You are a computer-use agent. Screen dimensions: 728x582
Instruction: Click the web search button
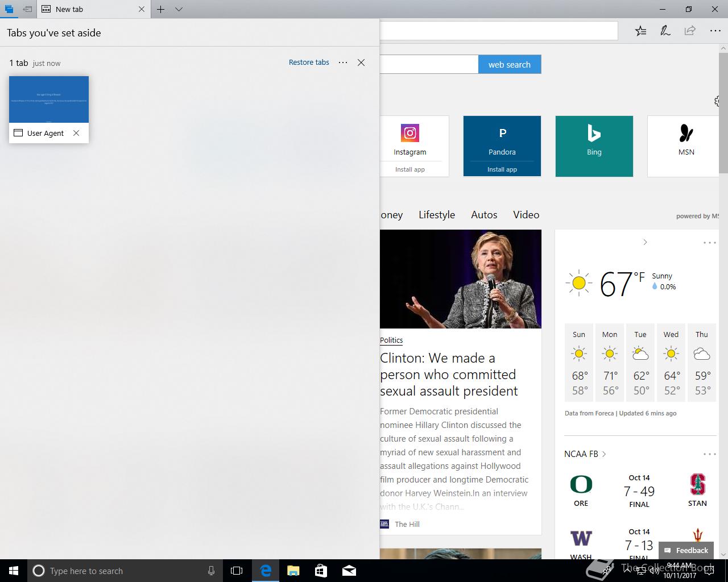pyautogui.click(x=510, y=65)
